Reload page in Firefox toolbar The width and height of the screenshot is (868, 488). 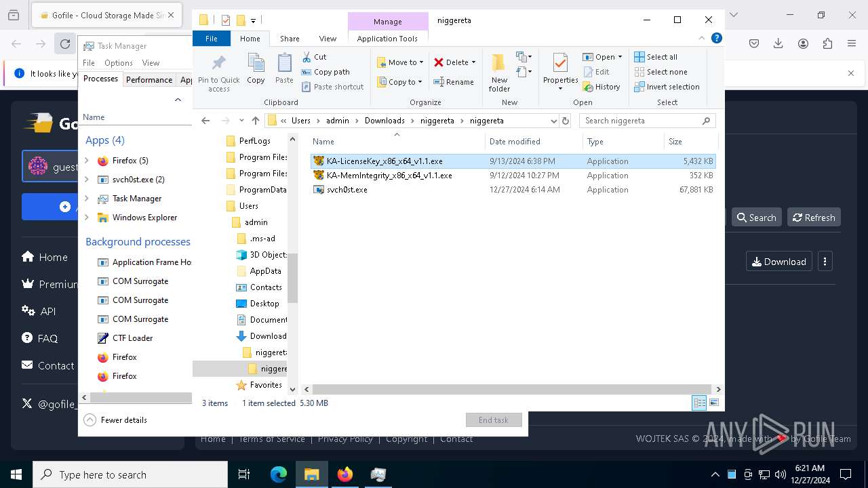[x=65, y=44]
